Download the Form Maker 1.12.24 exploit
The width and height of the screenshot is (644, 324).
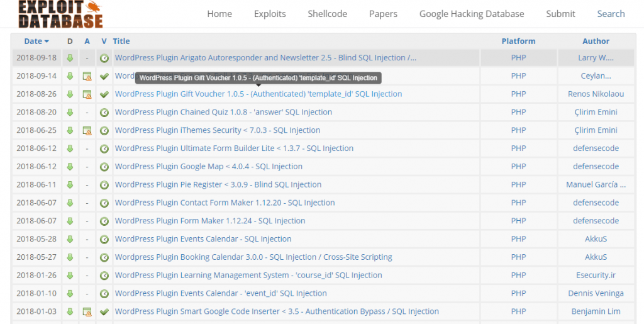(70, 221)
